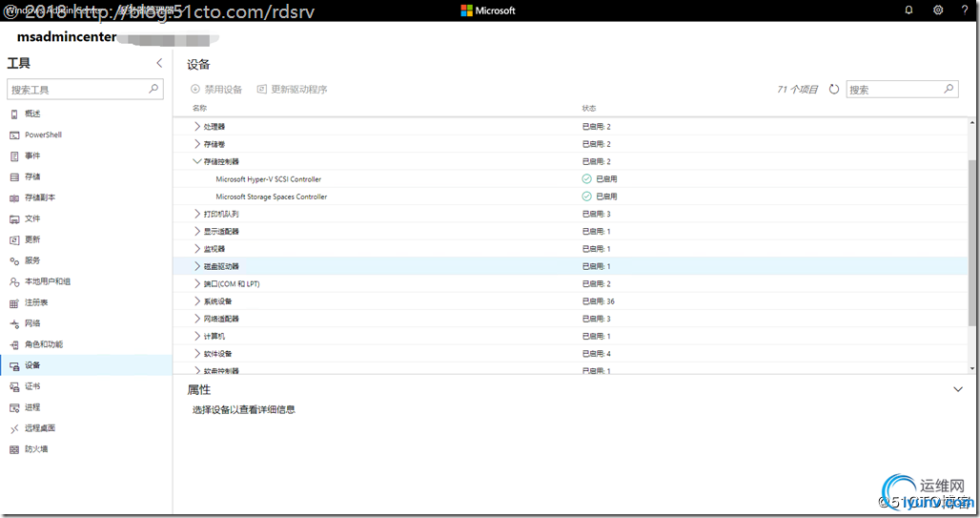Expand the 处理器 device group
Image resolution: width=980 pixels, height=518 pixels.
point(197,126)
